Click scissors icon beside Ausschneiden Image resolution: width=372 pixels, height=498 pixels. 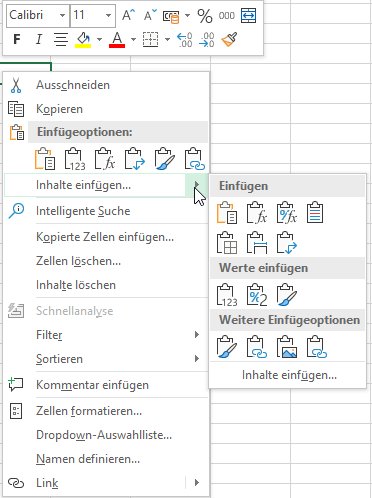click(16, 85)
